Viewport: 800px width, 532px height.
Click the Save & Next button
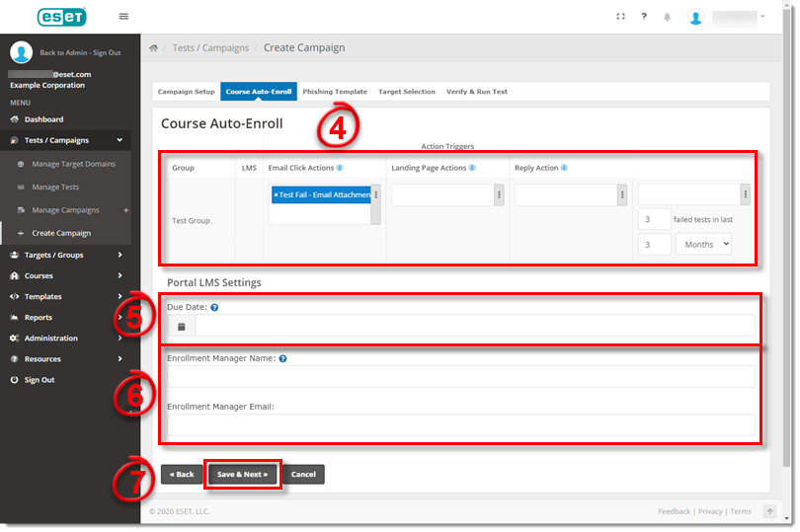pyautogui.click(x=243, y=475)
